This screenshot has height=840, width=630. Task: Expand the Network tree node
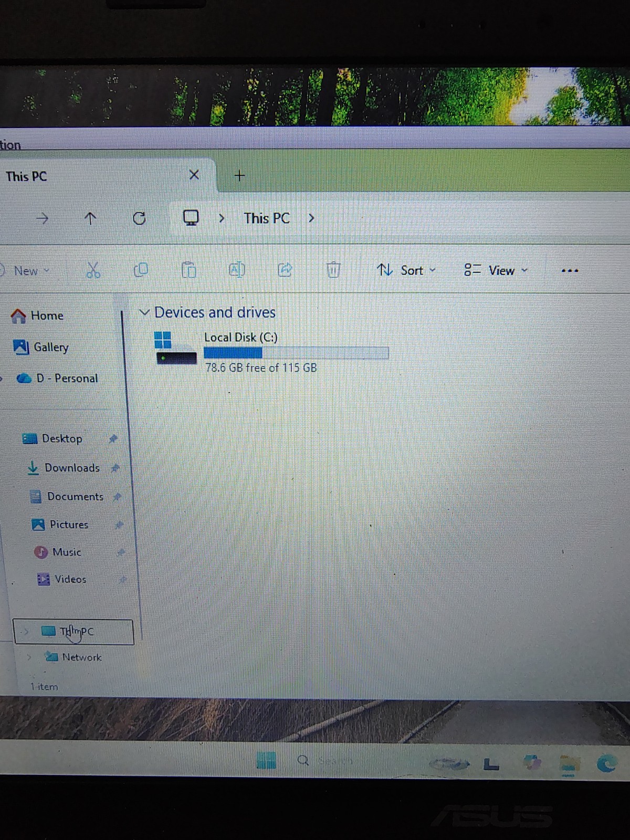point(29,657)
